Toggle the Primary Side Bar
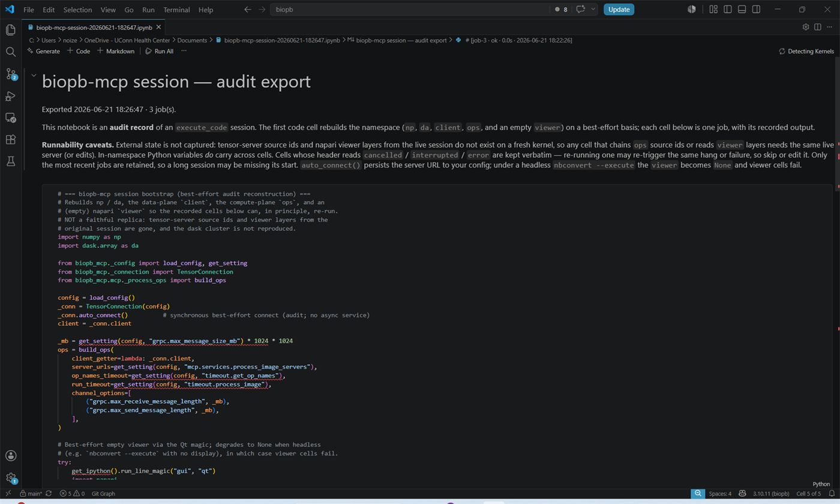Screen dimensions: 840x504 click(728, 10)
